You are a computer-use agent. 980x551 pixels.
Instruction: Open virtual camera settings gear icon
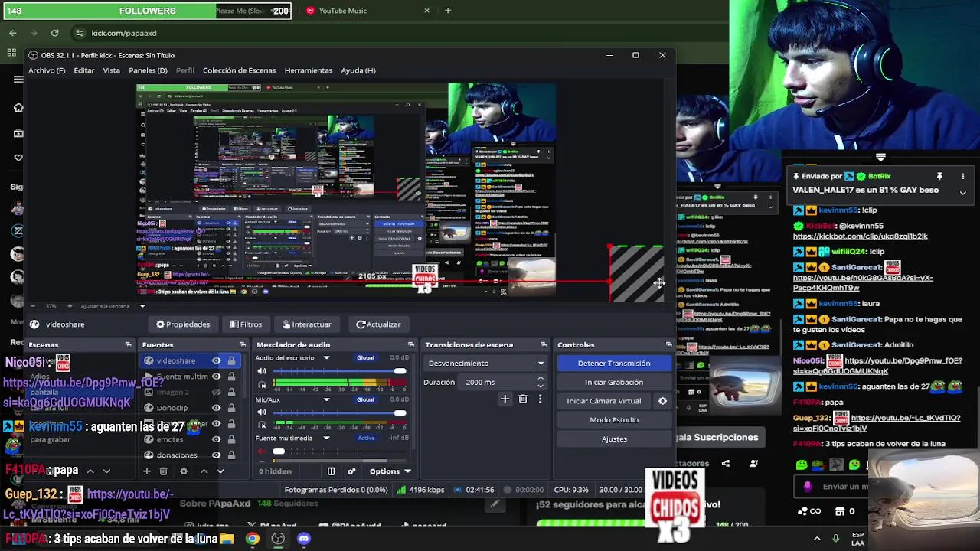click(662, 401)
